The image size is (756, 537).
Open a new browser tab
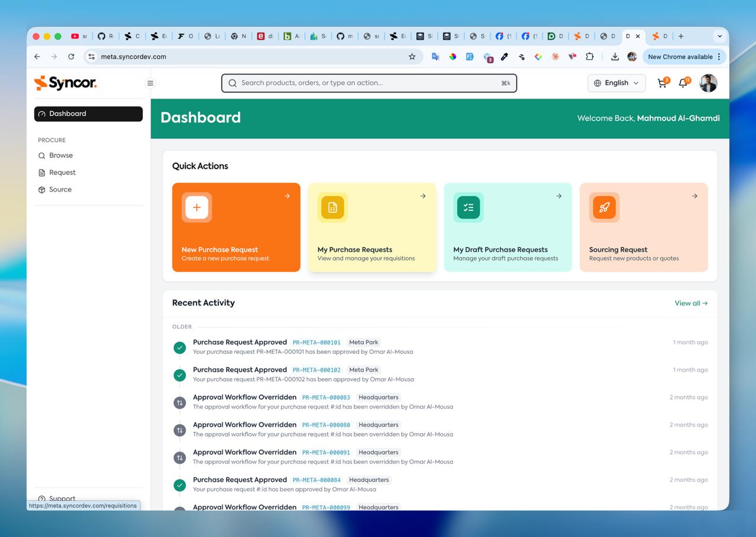point(681,36)
